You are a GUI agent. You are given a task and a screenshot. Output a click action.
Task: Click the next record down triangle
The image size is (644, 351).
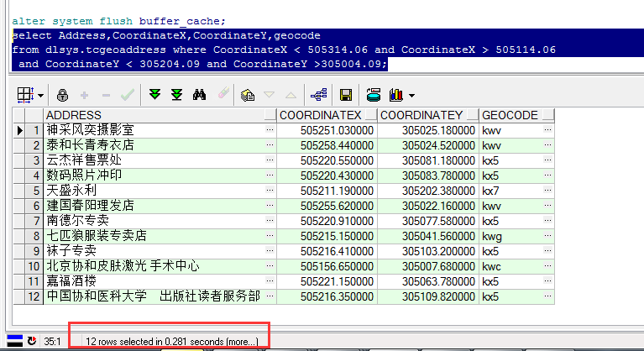click(x=269, y=95)
